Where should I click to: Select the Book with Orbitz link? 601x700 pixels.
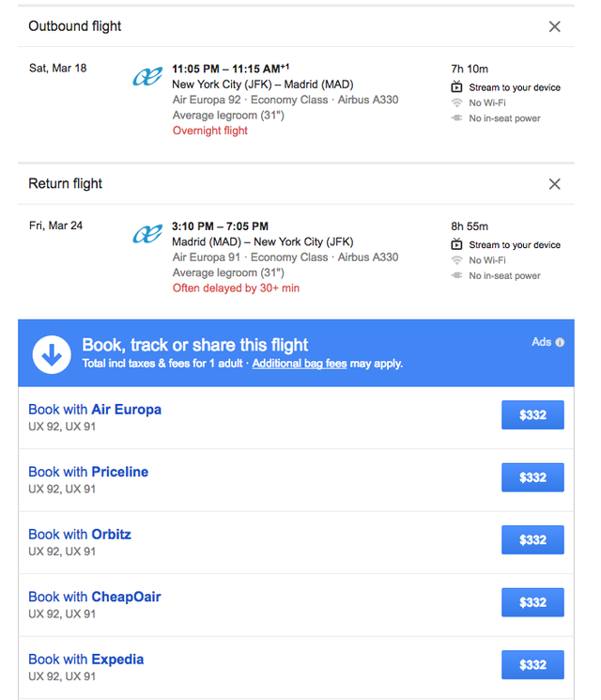[80, 535]
